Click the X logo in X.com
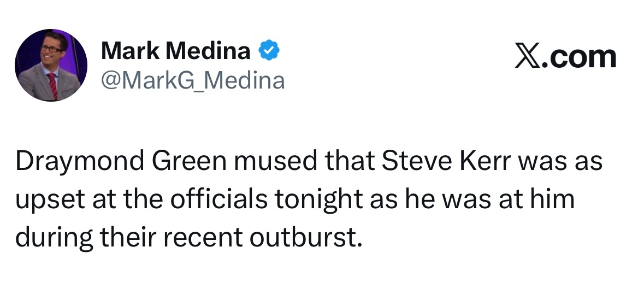Image resolution: width=644 pixels, height=282 pixels. click(528, 57)
